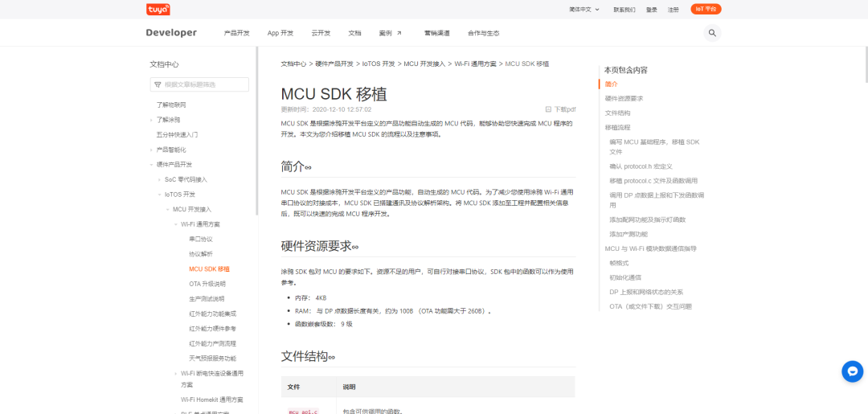Image resolution: width=868 pixels, height=414 pixels.
Task: Open Wi-Fi Homekit 通用方案 in sidebar
Action: (211, 400)
